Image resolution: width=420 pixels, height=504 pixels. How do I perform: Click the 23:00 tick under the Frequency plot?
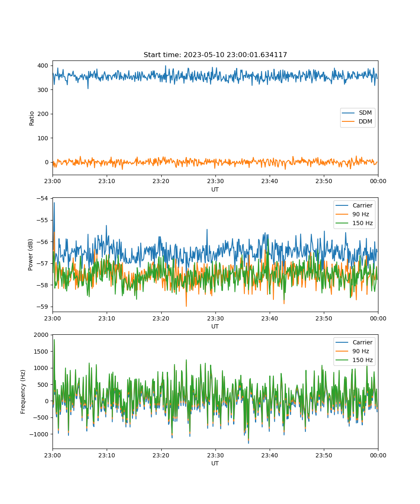click(52, 455)
